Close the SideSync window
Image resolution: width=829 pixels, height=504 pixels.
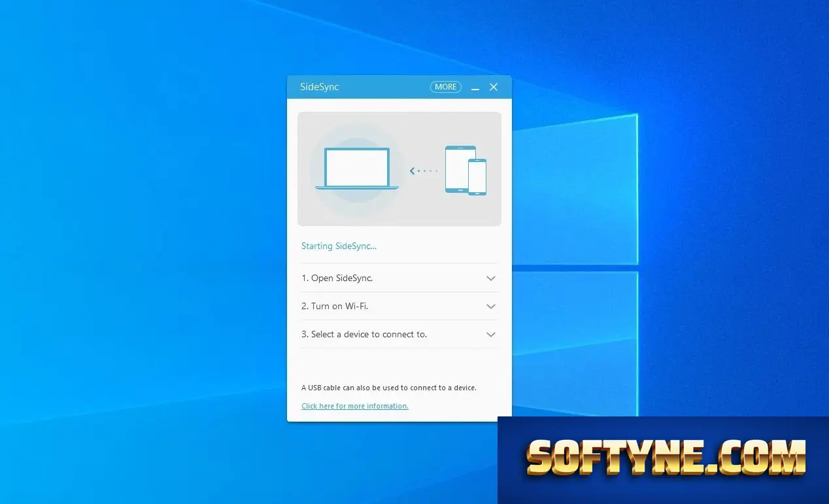494,87
